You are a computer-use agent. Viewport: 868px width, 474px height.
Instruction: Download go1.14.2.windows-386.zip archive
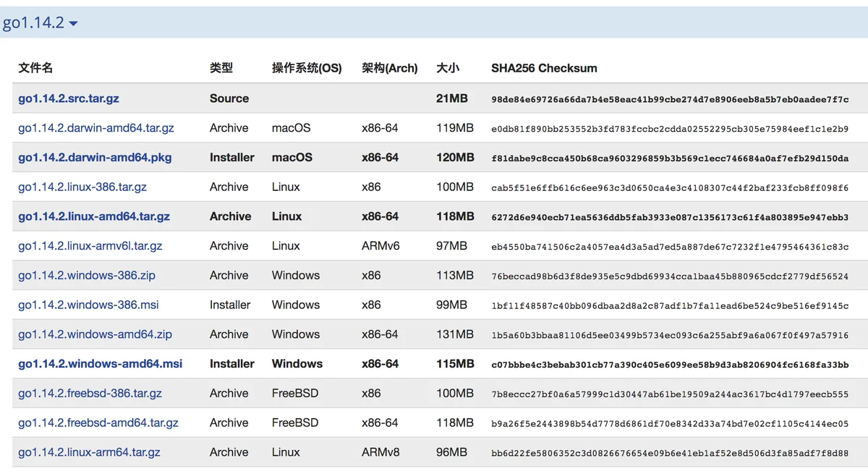[87, 276]
